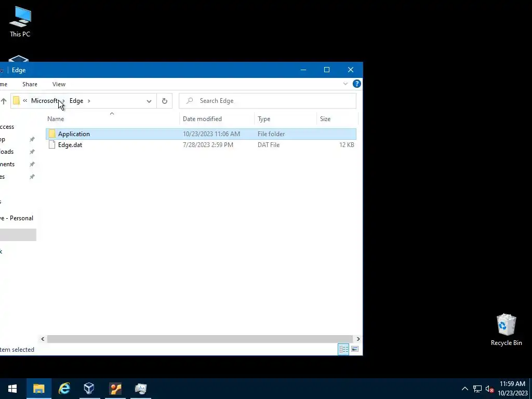
Task: Open the Recycle Bin on desktop
Action: tap(506, 330)
